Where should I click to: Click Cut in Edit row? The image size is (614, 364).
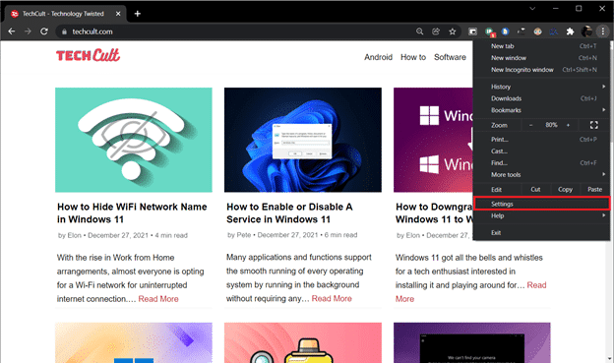[535, 190]
